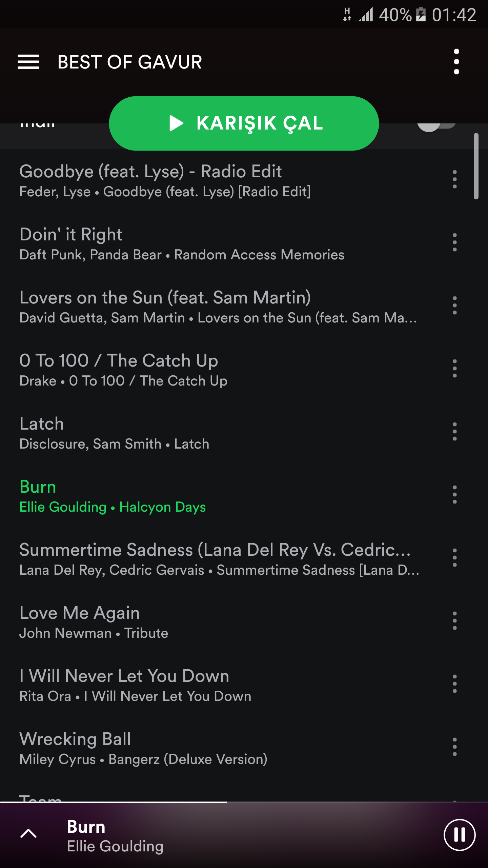Expand the now playing bar with chevron
The image size is (488, 868).
[x=28, y=833]
